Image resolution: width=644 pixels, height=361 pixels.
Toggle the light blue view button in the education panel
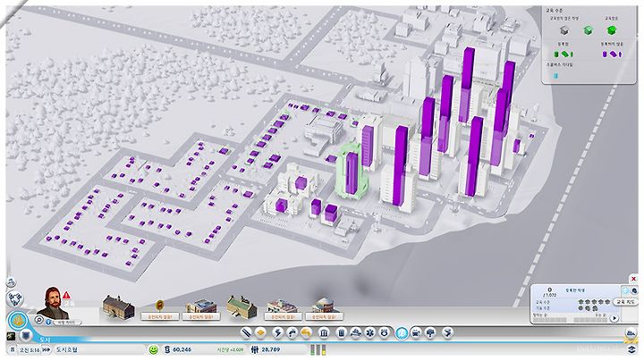point(625,290)
